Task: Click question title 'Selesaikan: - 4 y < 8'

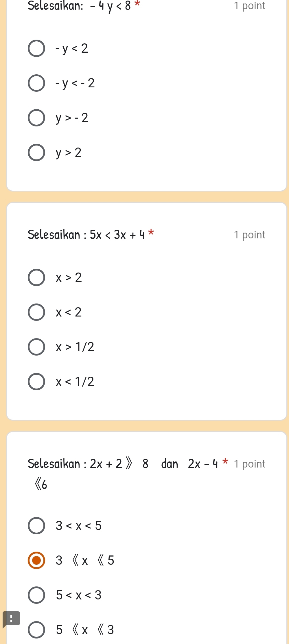Action: coord(79,6)
